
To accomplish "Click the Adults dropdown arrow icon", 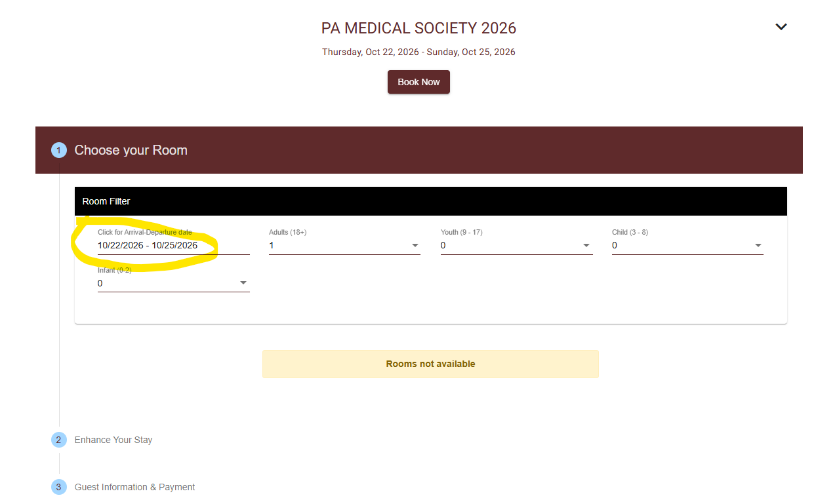I will (415, 246).
